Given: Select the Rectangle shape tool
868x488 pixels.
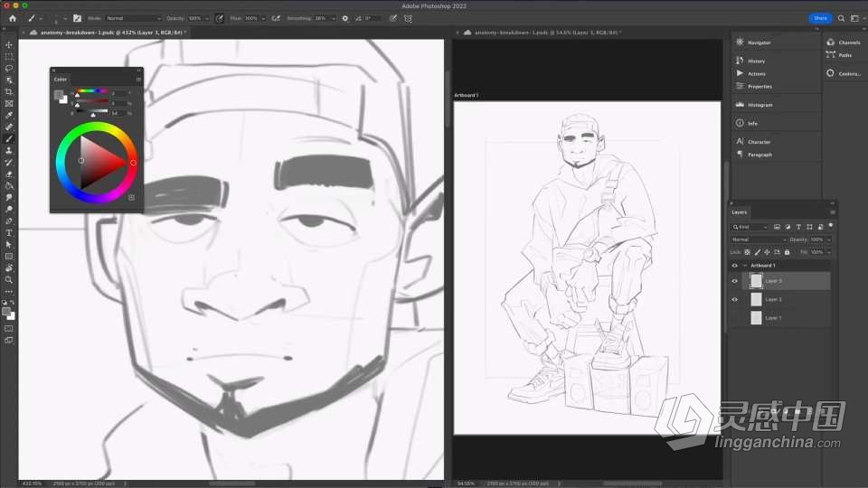Looking at the screenshot, I should [x=9, y=256].
